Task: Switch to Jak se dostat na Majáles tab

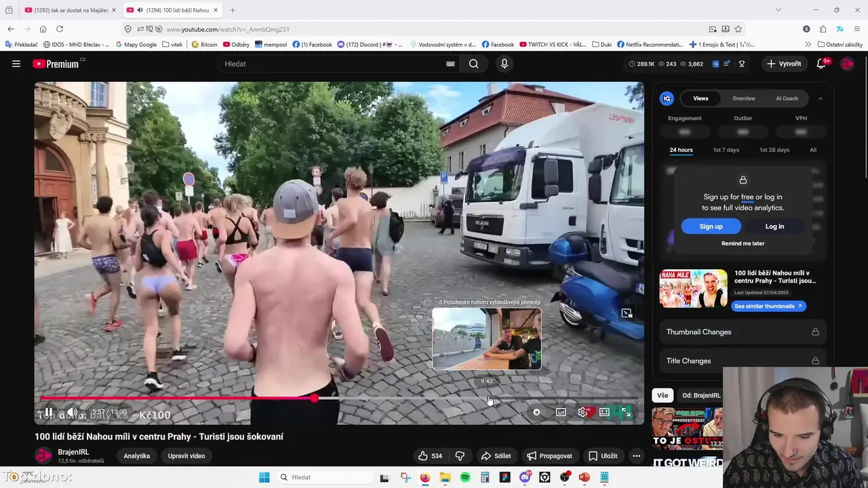Action: (70, 10)
